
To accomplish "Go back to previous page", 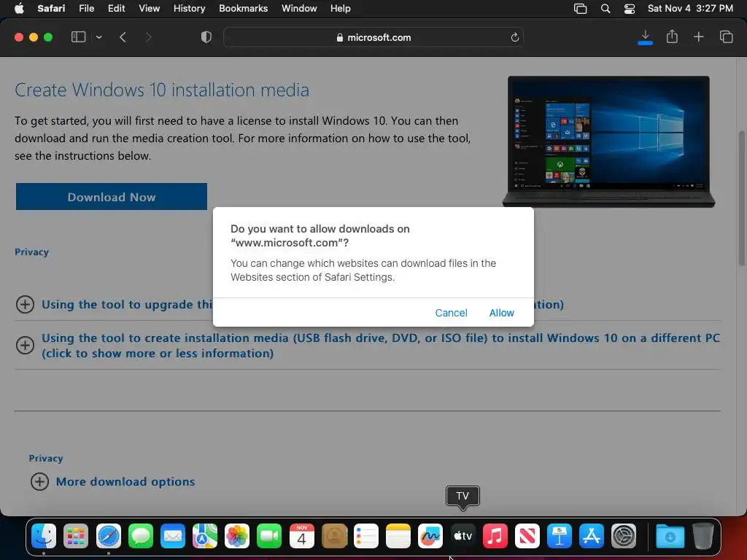I will click(123, 37).
